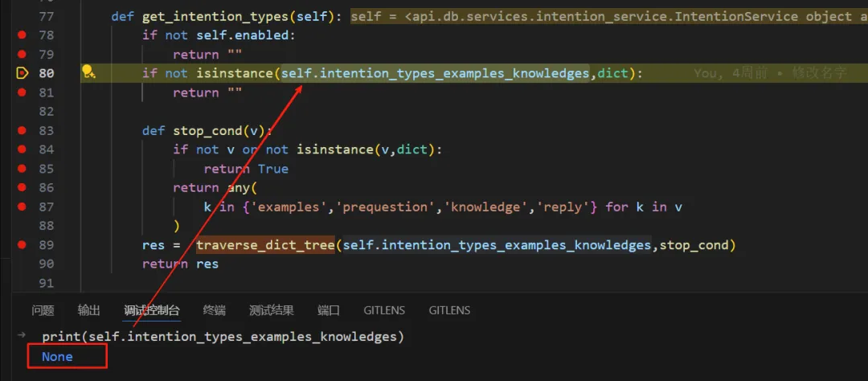868x381 pixels.
Task: Click self.enabled on line 78
Action: pos(243,35)
